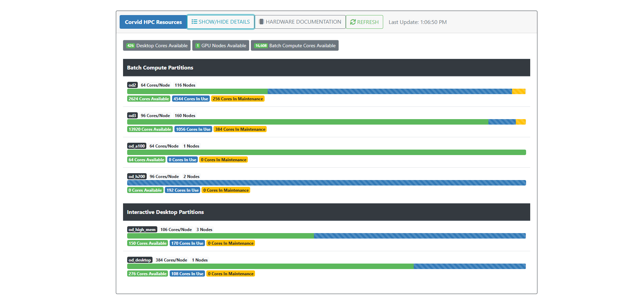Click the od_a100 partition name tag
This screenshot has height=306, width=644.
click(136, 146)
